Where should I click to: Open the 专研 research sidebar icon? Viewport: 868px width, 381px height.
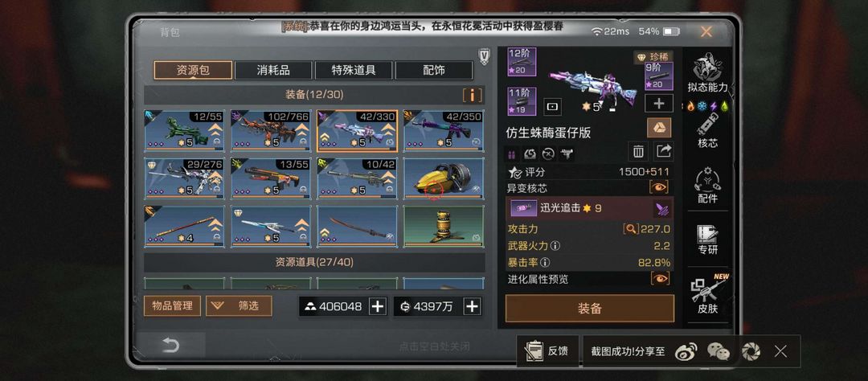tap(707, 240)
